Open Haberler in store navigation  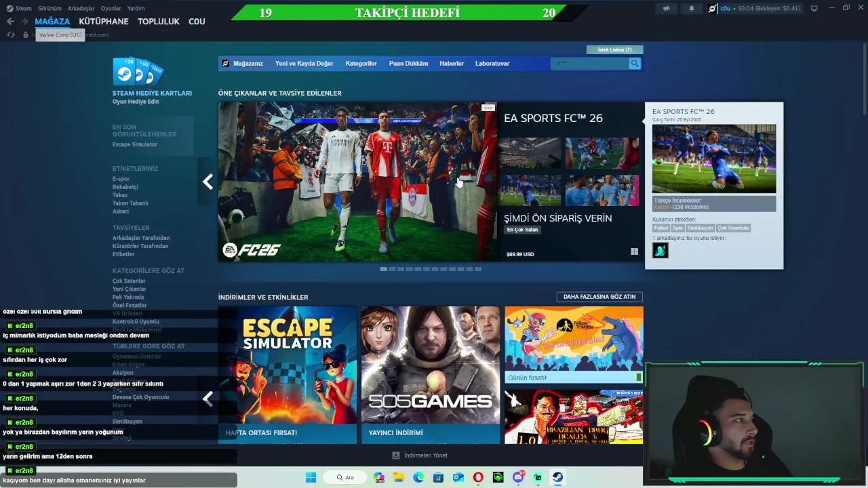[452, 63]
